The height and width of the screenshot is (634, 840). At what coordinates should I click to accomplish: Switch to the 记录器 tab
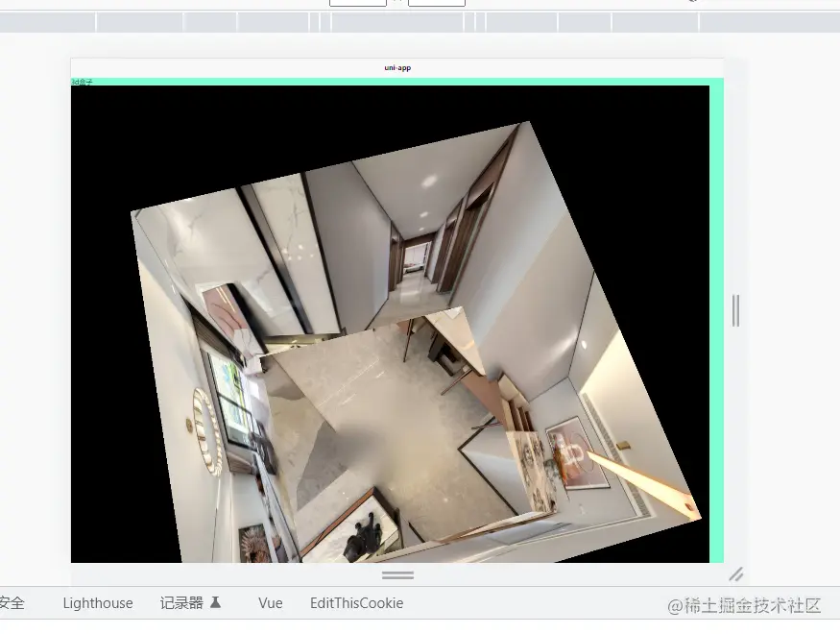[190, 603]
